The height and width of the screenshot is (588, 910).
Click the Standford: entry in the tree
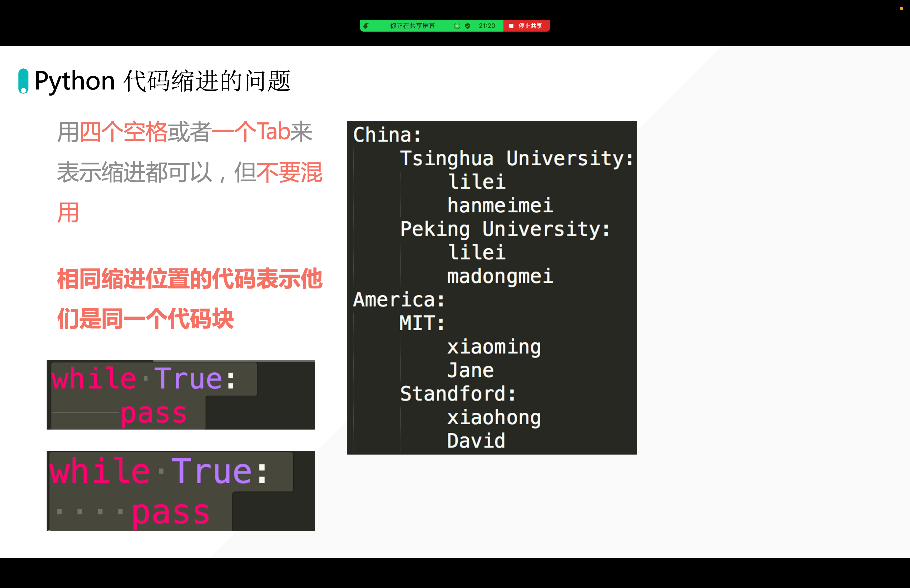(x=458, y=394)
